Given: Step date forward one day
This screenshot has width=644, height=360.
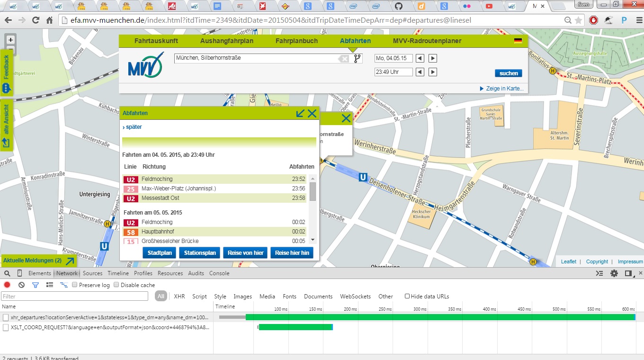Looking at the screenshot, I should point(432,58).
